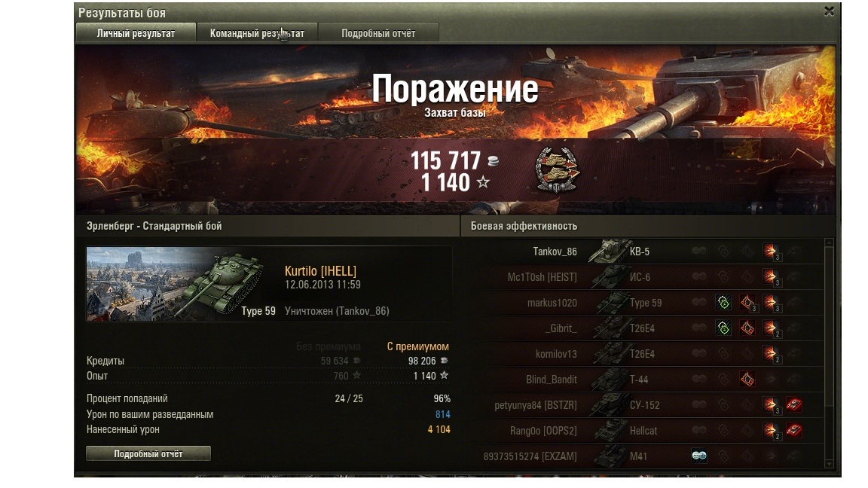Click the battle achievement medal badge
The height and width of the screenshot is (488, 868).
(557, 170)
